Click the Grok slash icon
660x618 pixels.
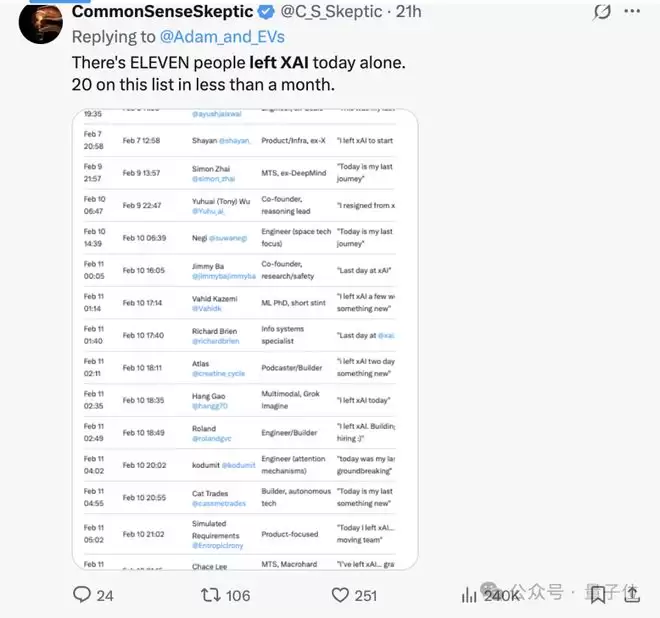tap(601, 12)
